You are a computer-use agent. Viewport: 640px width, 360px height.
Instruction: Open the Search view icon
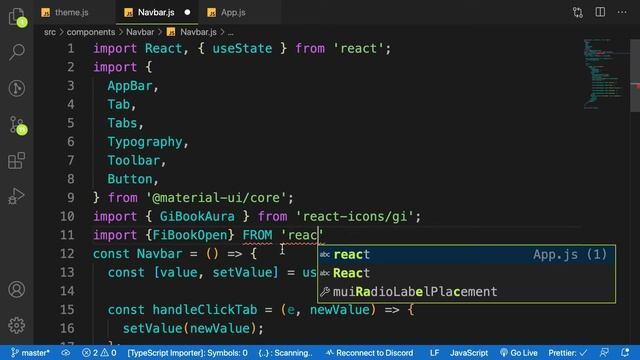pyautogui.click(x=17, y=52)
